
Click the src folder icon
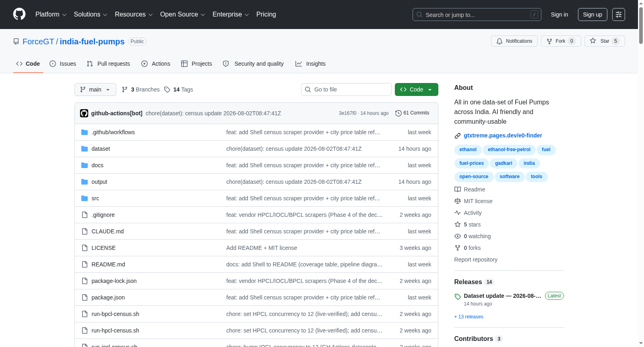click(85, 198)
